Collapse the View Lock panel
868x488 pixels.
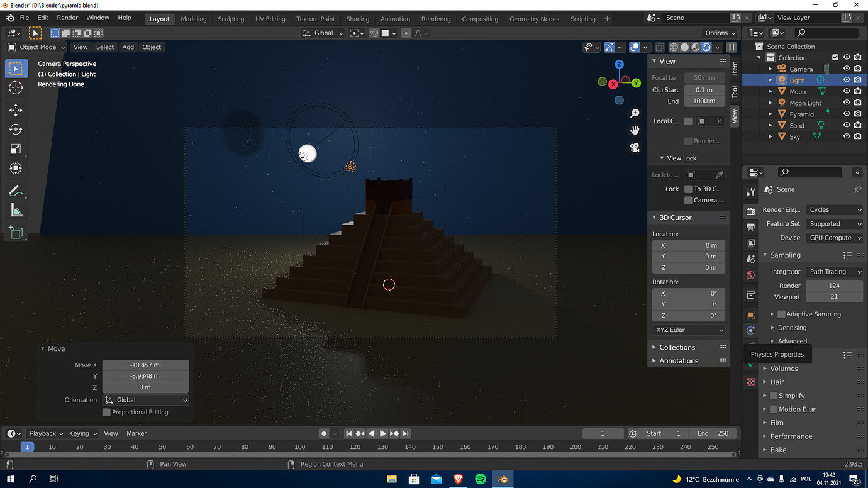pos(684,158)
